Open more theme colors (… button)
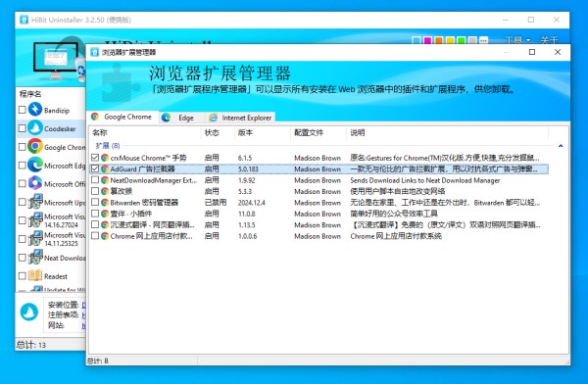588x384 pixels. tap(483, 40)
